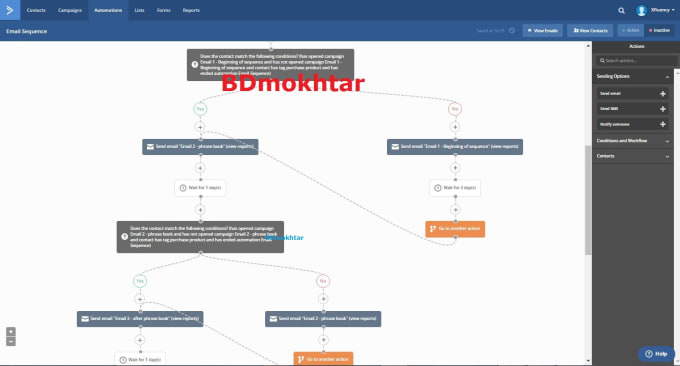Zoom in on the automation canvas
The width and height of the screenshot is (680, 366).
pyautogui.click(x=11, y=331)
